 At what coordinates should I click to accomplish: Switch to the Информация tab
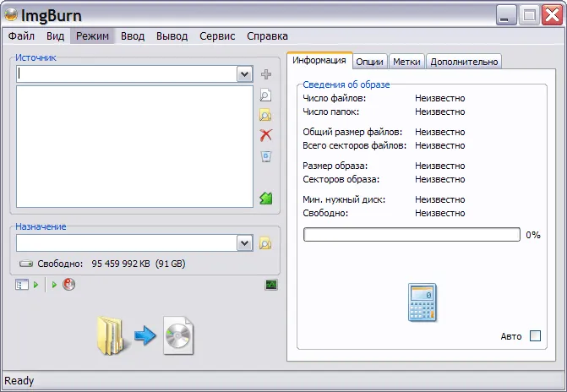click(x=319, y=60)
